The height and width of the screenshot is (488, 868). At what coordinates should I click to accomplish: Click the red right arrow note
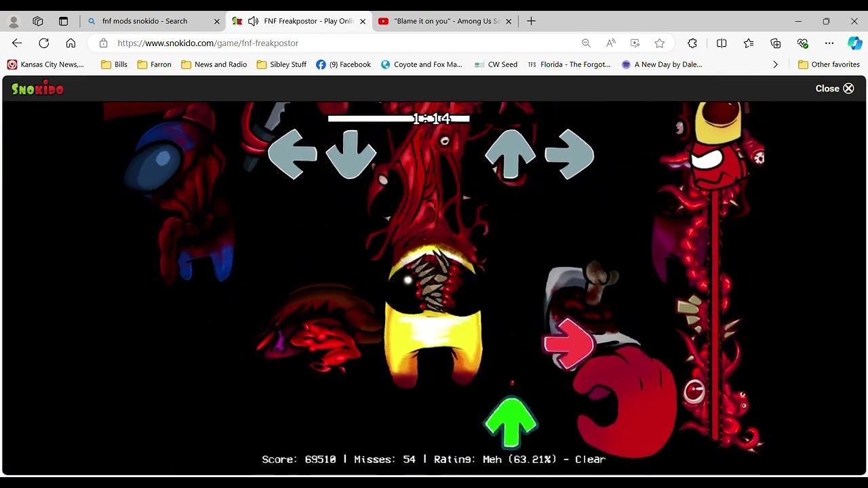point(568,344)
